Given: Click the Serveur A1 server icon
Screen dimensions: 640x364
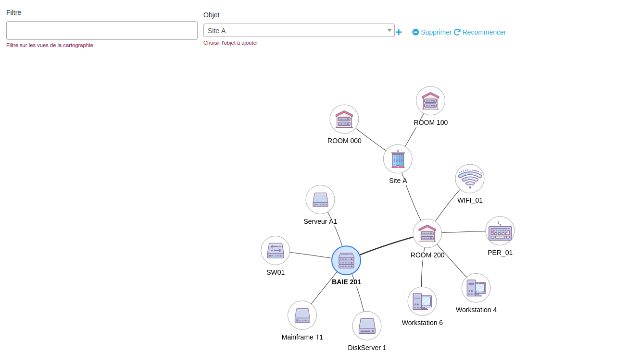Looking at the screenshot, I should tap(320, 200).
